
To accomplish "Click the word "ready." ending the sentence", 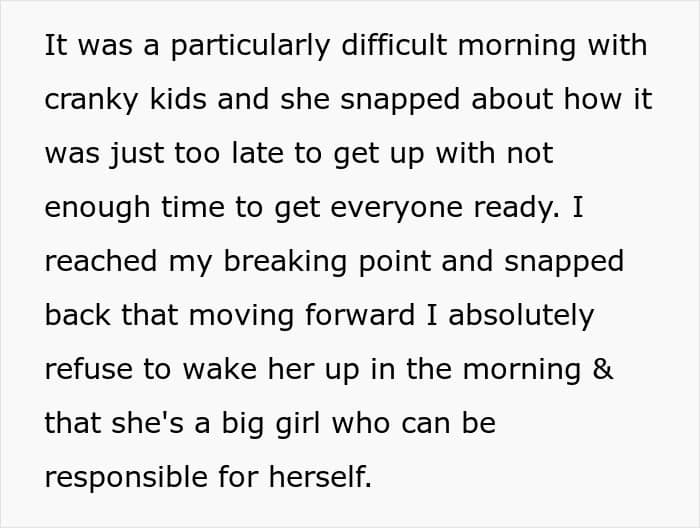I will (x=517, y=209).
